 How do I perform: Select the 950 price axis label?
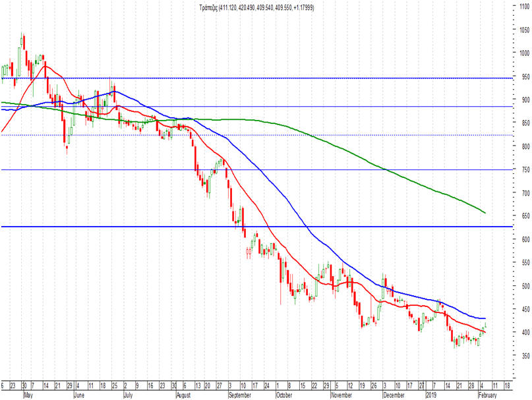click(x=525, y=76)
